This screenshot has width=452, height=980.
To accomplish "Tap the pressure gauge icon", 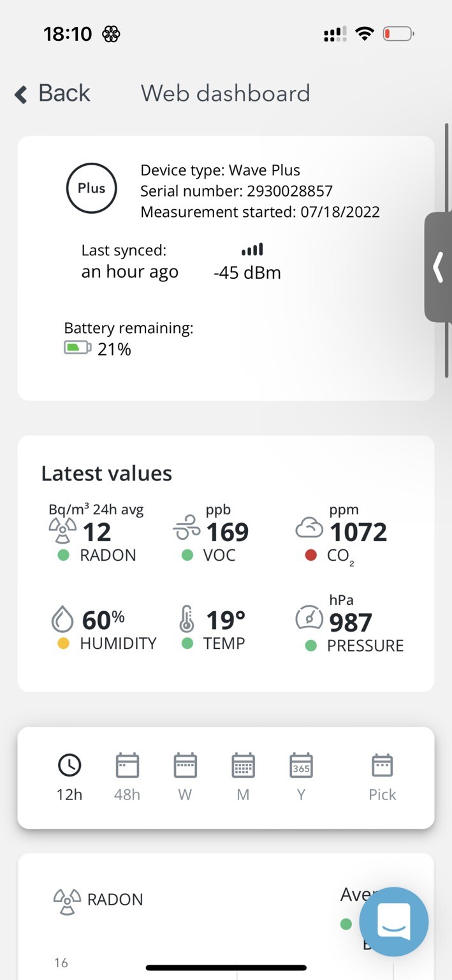I will coord(309,618).
